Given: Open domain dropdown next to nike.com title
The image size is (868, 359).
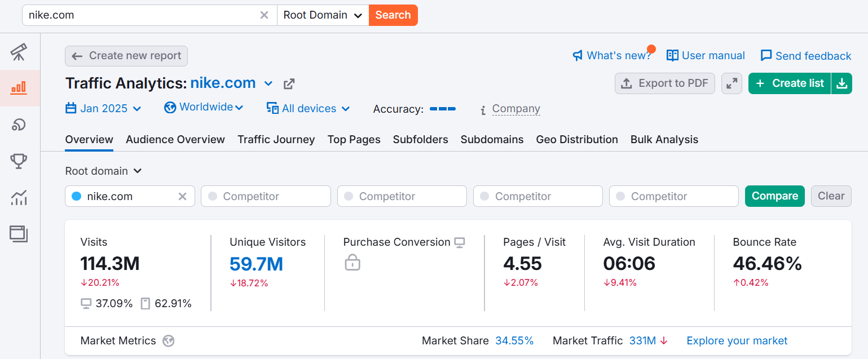Looking at the screenshot, I should pyautogui.click(x=269, y=84).
